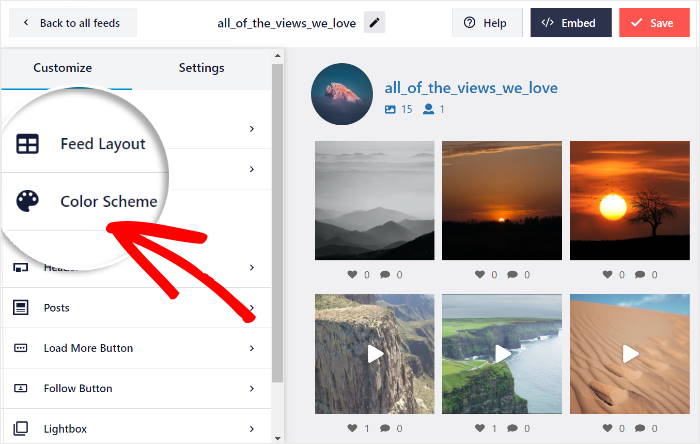Image resolution: width=700 pixels, height=444 pixels.
Task: Click the Lightbox icon
Action: [x=21, y=428]
